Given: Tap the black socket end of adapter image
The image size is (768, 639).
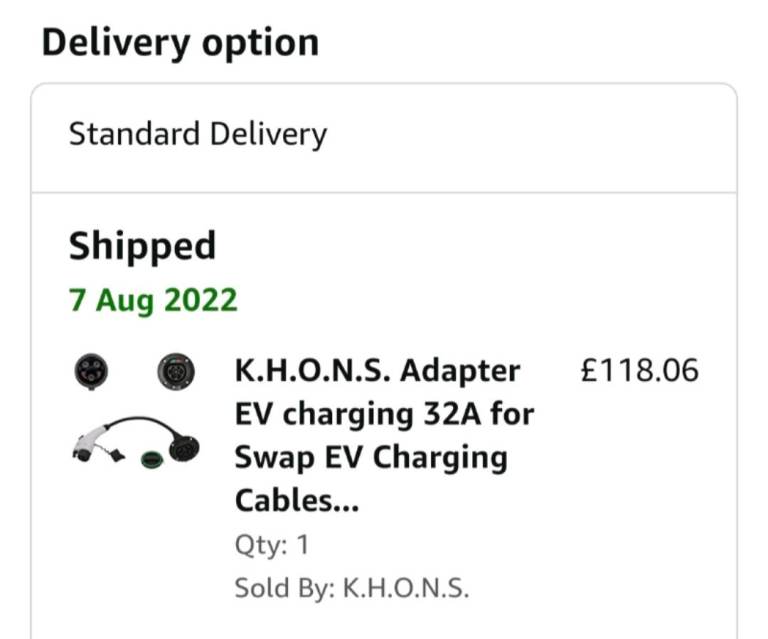Looking at the screenshot, I should 184,447.
